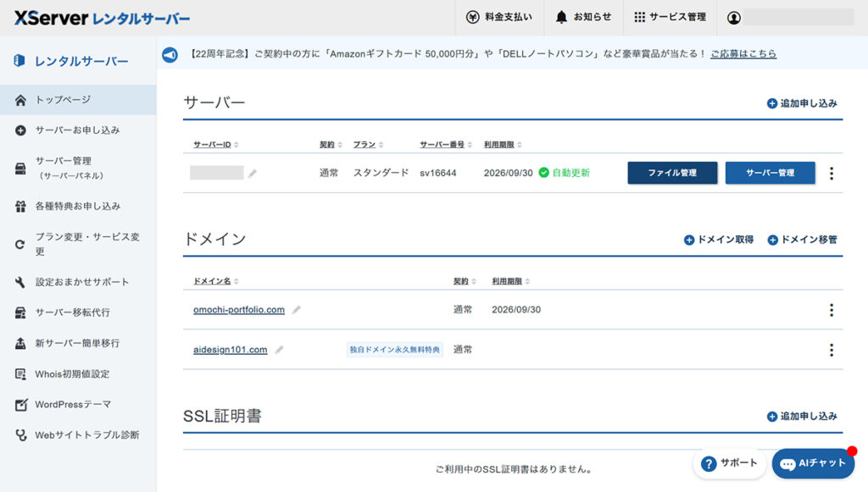Click edit pencil beside aidesign101.com

click(279, 350)
